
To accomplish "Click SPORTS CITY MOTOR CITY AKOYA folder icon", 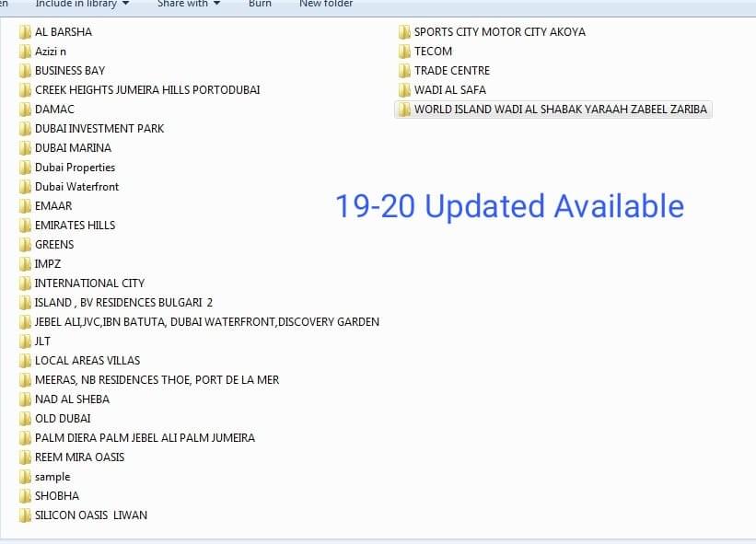I will click(x=404, y=32).
